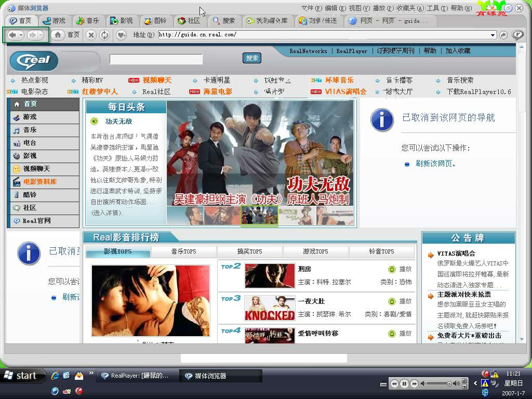
Task: Open the favorites heart dropdown in the toolbar
Action: (x=121, y=35)
